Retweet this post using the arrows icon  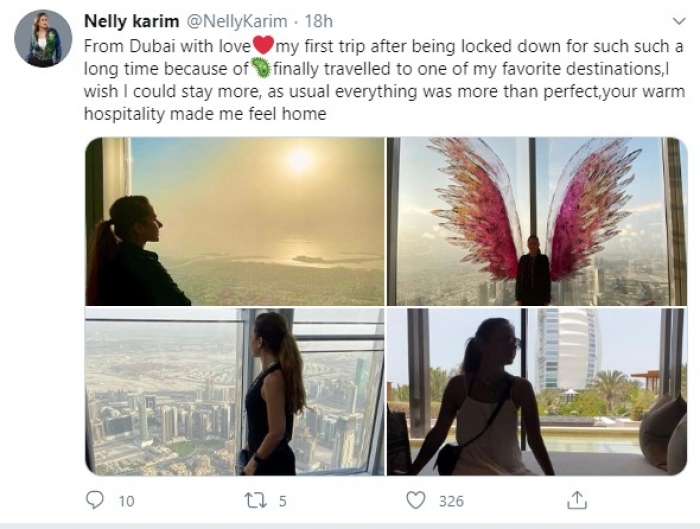point(254,499)
